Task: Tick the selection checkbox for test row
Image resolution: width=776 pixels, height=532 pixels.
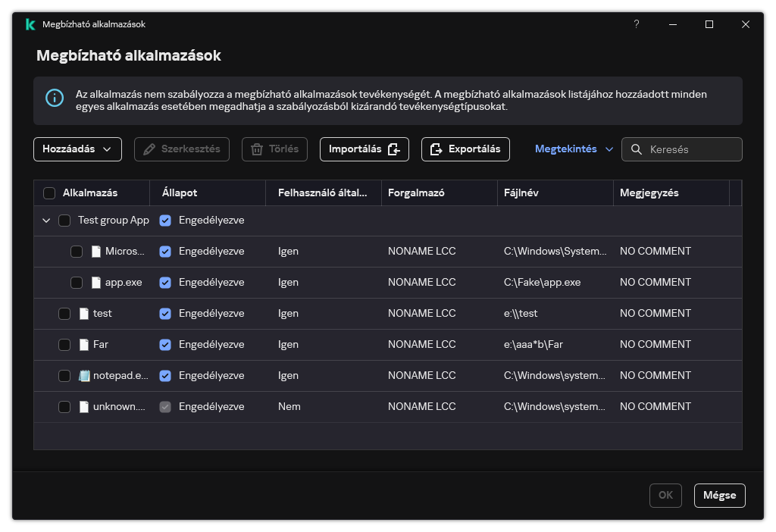Action: (x=64, y=313)
